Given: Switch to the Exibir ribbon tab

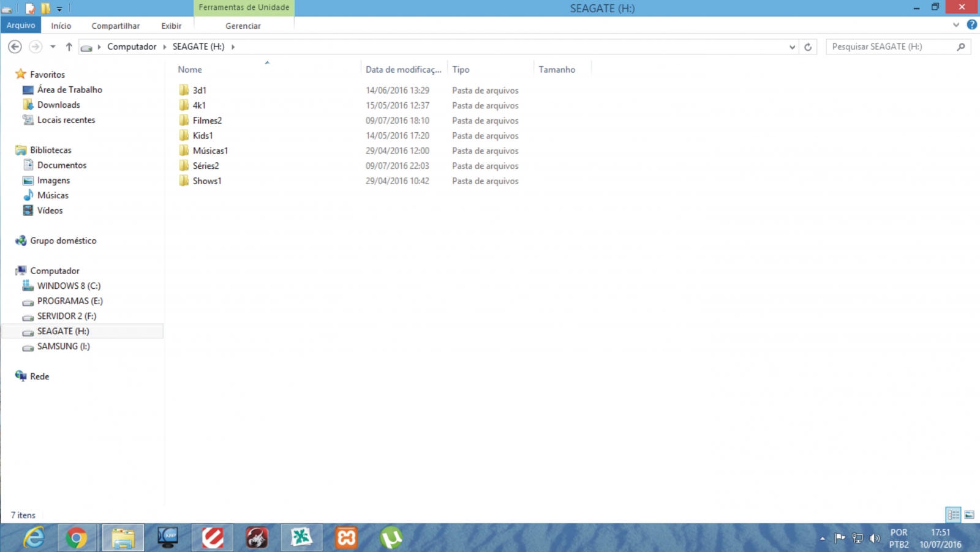Looking at the screenshot, I should pyautogui.click(x=171, y=26).
